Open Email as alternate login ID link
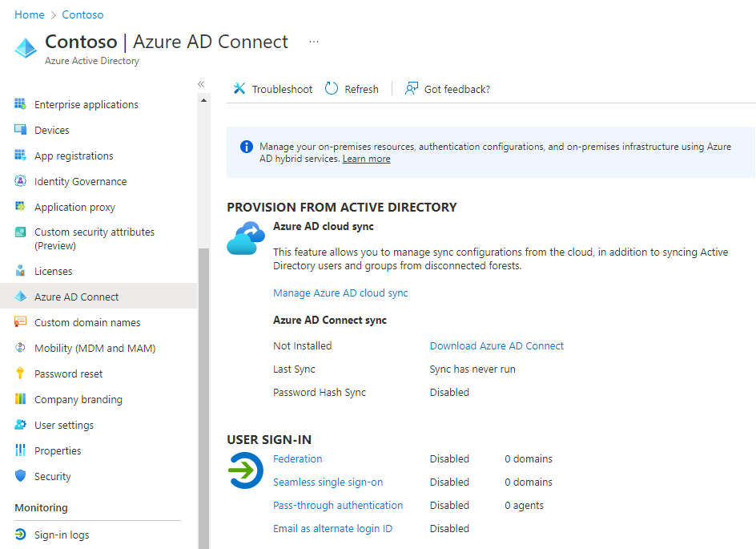 (332, 528)
